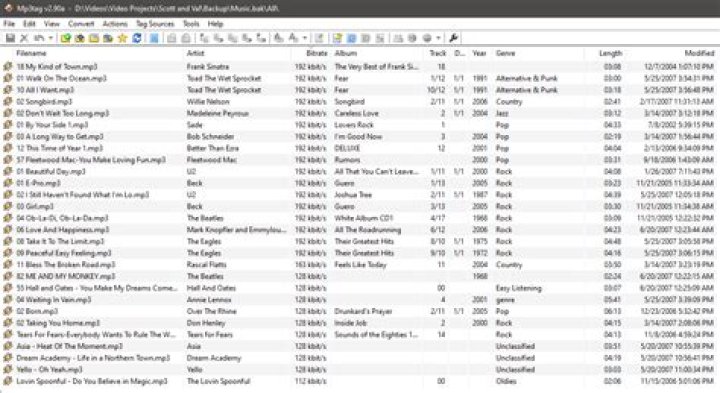720x393 pixels.
Task: Open the tag sources dropdown arrow
Action: (439, 38)
